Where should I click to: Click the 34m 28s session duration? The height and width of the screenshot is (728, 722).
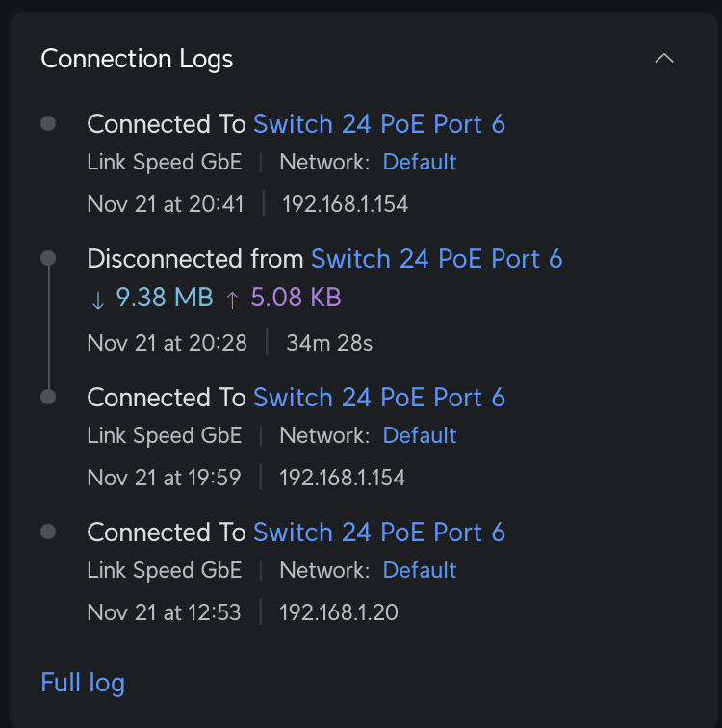329,342
